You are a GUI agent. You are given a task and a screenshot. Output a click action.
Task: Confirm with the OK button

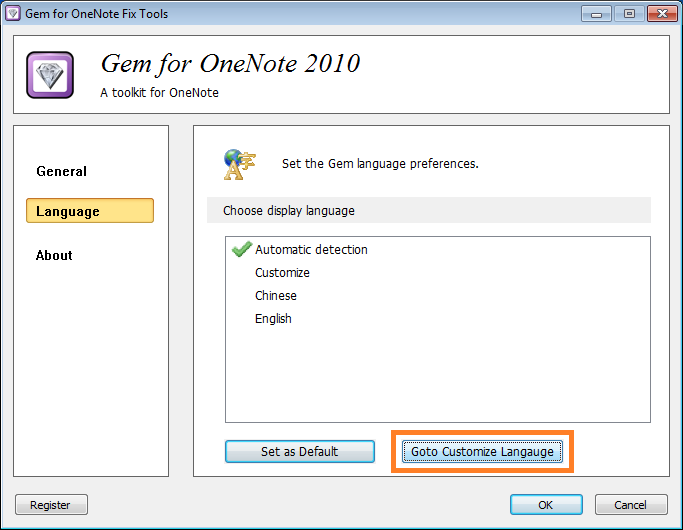tap(546, 505)
